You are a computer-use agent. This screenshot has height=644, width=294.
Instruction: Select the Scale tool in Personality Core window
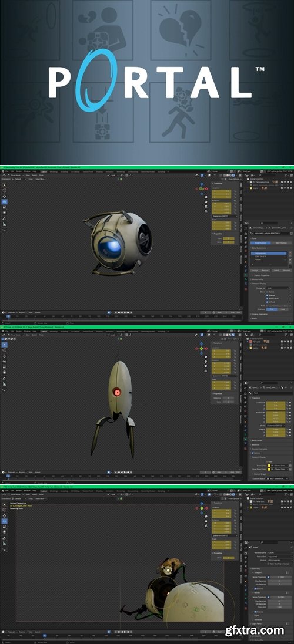click(x=5, y=207)
